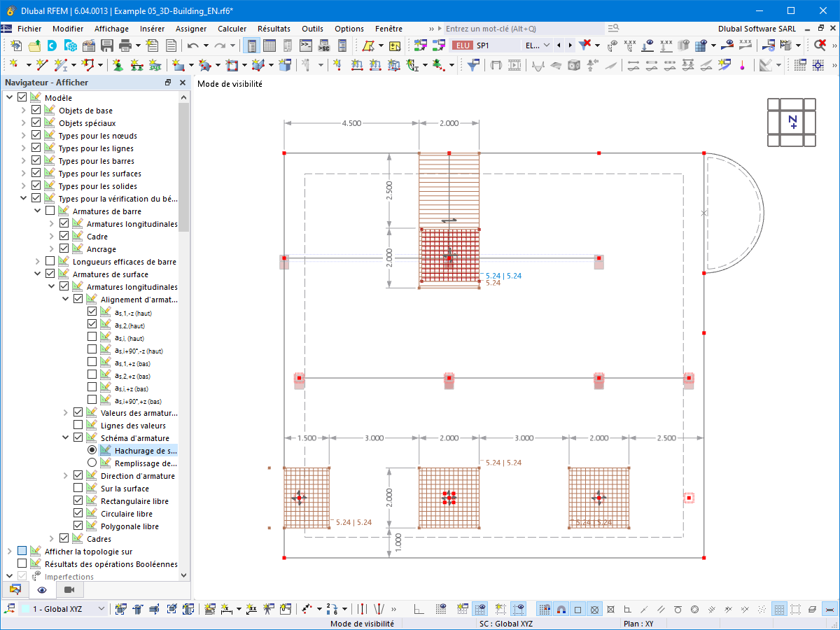Open the Fichier menu
The width and height of the screenshot is (840, 630).
pos(29,29)
